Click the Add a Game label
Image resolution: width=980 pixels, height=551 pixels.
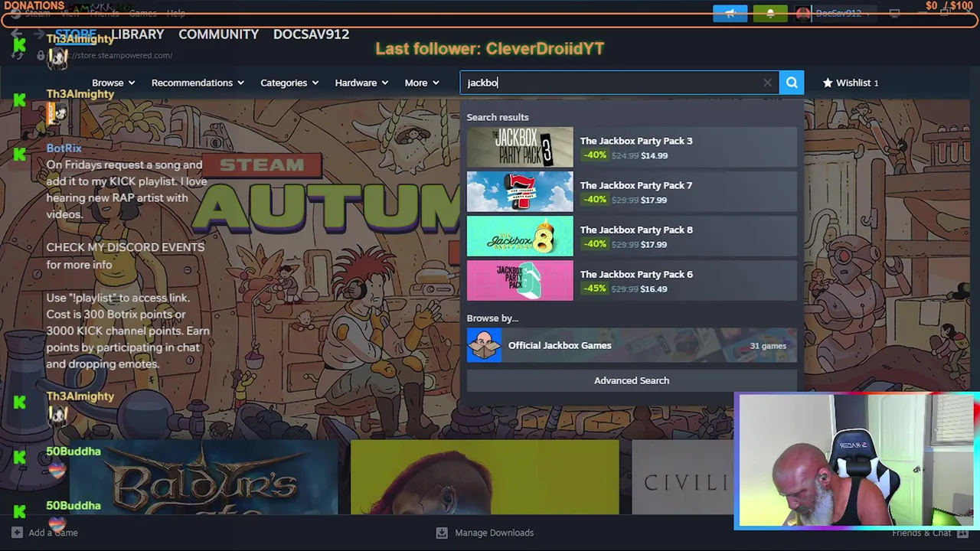click(53, 533)
